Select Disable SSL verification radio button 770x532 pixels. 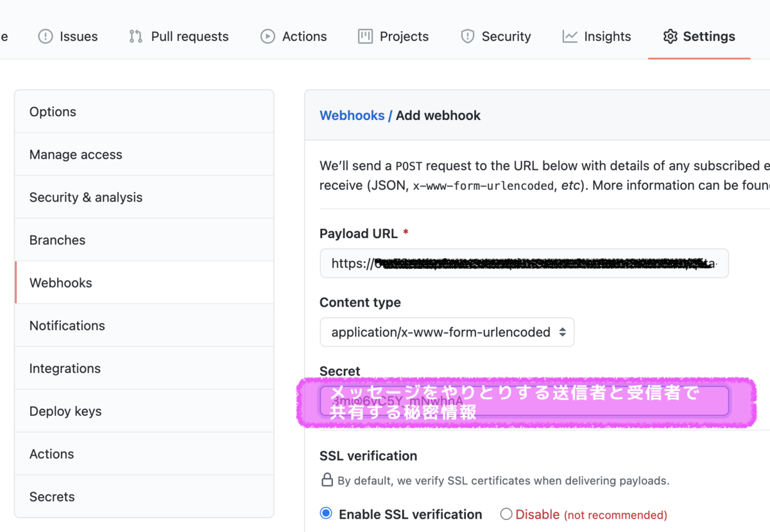click(x=506, y=514)
